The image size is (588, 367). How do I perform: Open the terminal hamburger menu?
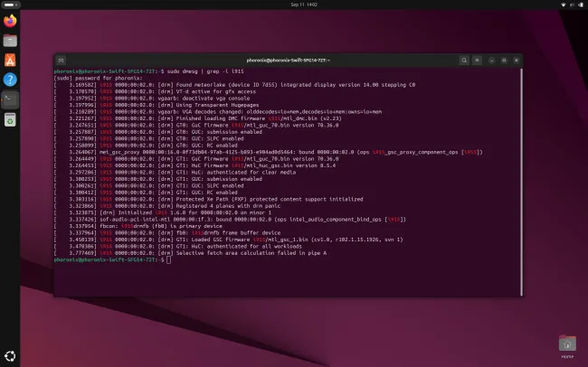click(x=477, y=61)
